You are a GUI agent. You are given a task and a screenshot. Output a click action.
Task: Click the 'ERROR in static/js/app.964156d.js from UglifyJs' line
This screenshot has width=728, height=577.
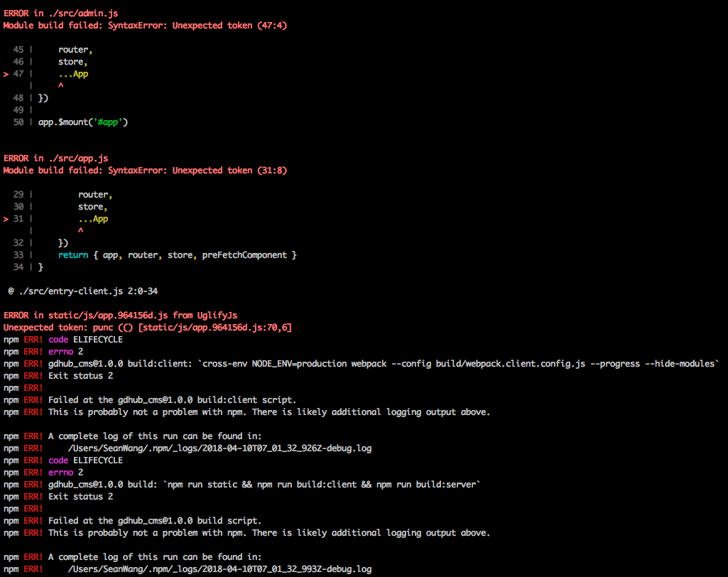121,316
